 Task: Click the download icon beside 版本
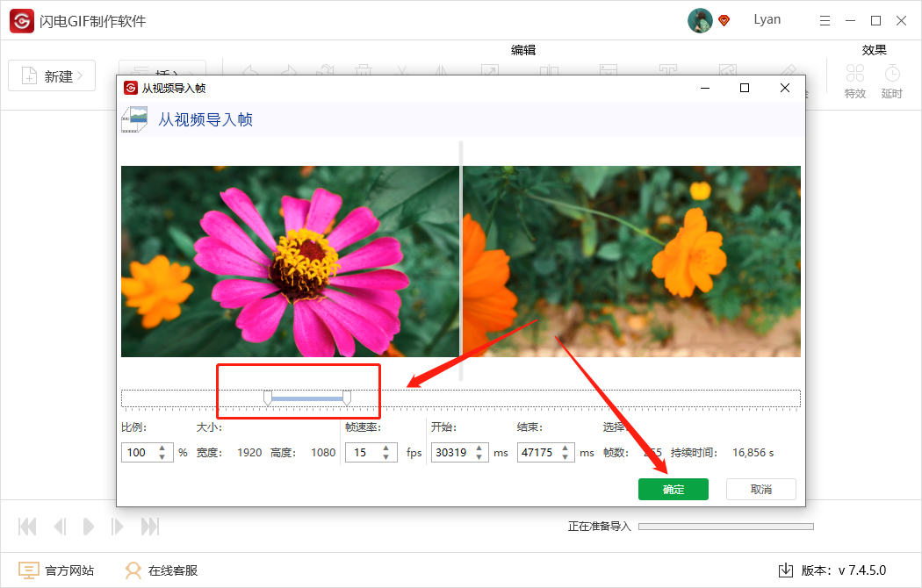786,570
